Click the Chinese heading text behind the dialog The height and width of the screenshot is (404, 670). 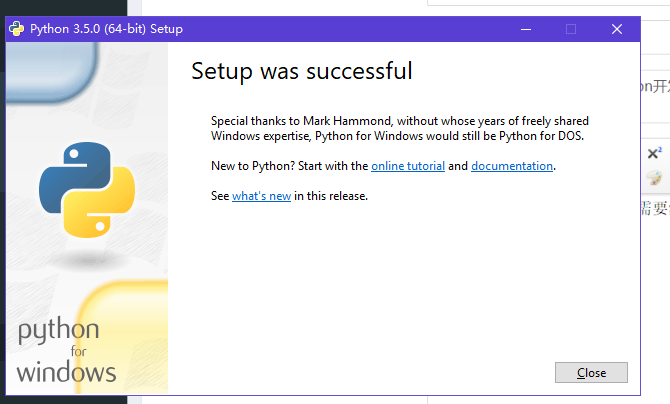click(x=655, y=86)
